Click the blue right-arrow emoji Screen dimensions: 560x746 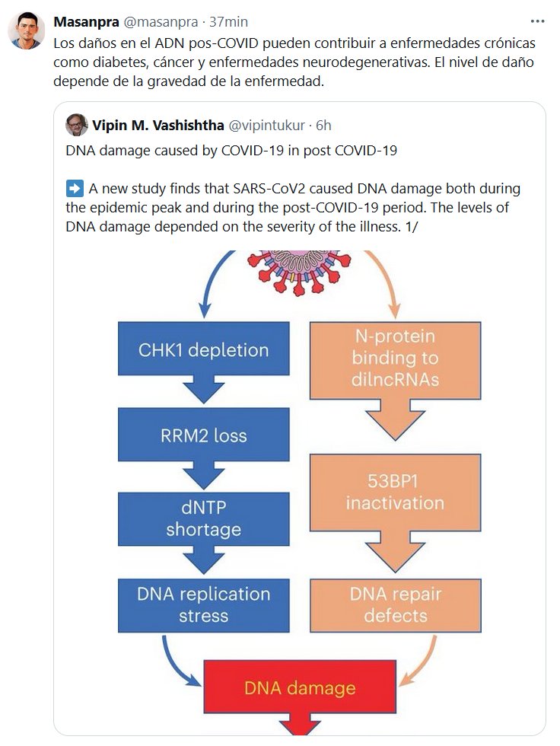pyautogui.click(x=75, y=188)
